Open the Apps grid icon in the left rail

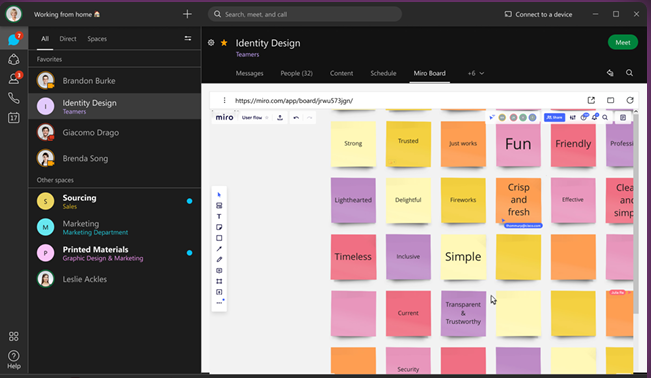[14, 336]
